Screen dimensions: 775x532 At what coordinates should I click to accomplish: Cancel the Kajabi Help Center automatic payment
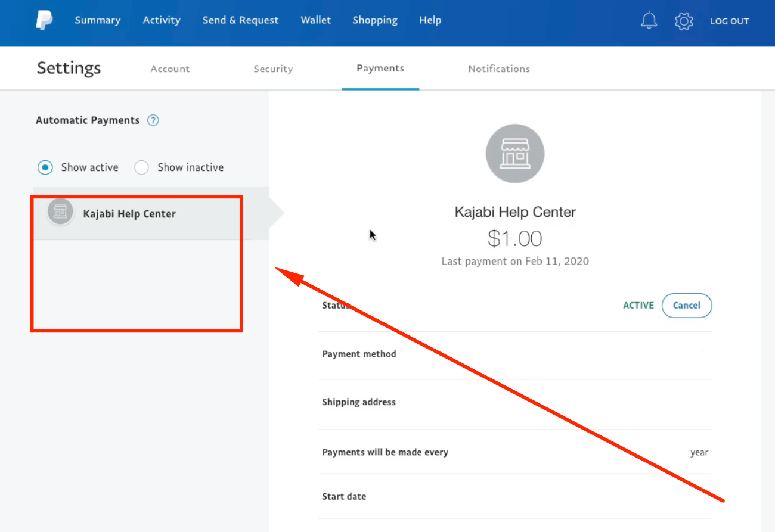pyautogui.click(x=687, y=305)
